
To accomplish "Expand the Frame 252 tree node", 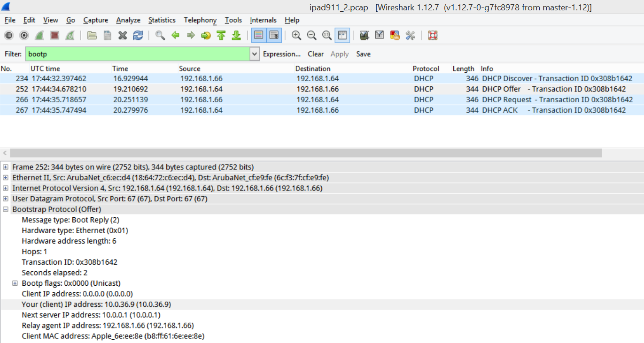I will 6,167.
